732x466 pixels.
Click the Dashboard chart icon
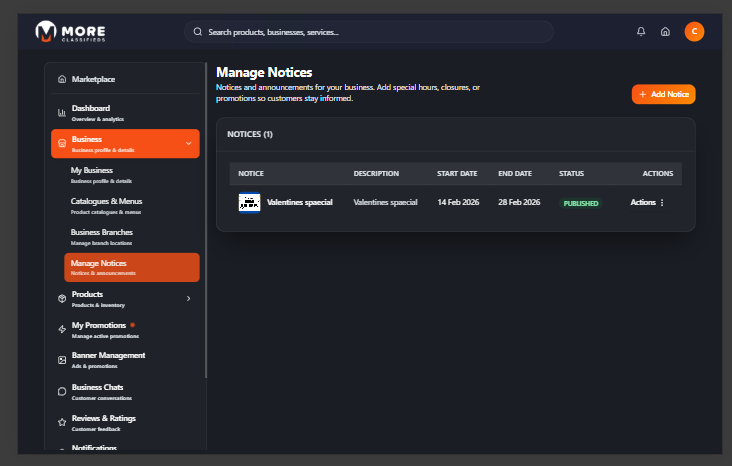pos(62,112)
